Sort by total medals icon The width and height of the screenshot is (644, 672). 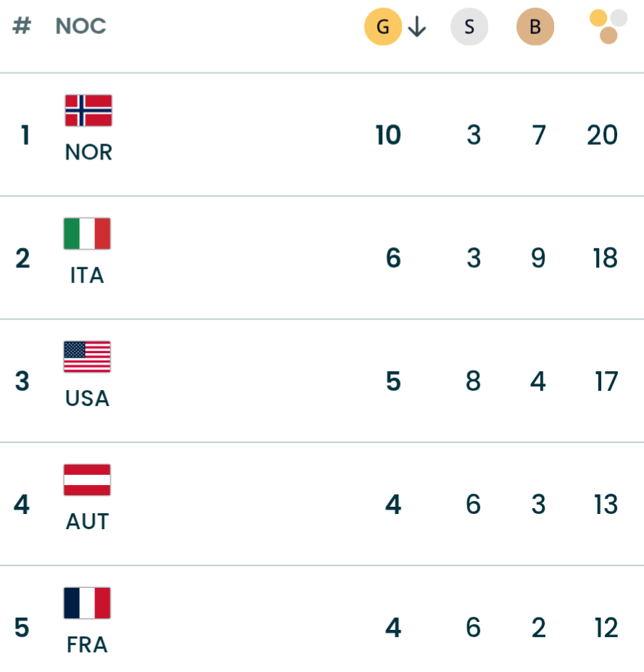click(x=608, y=27)
